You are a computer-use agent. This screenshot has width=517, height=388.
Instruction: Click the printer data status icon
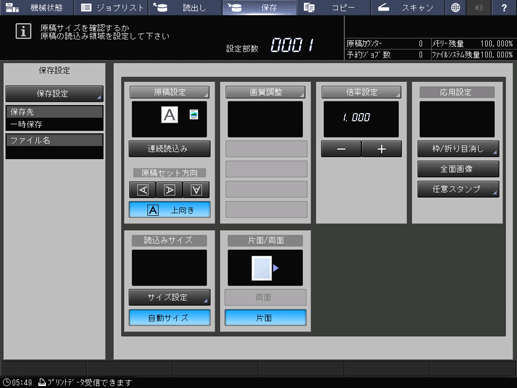tap(42, 382)
